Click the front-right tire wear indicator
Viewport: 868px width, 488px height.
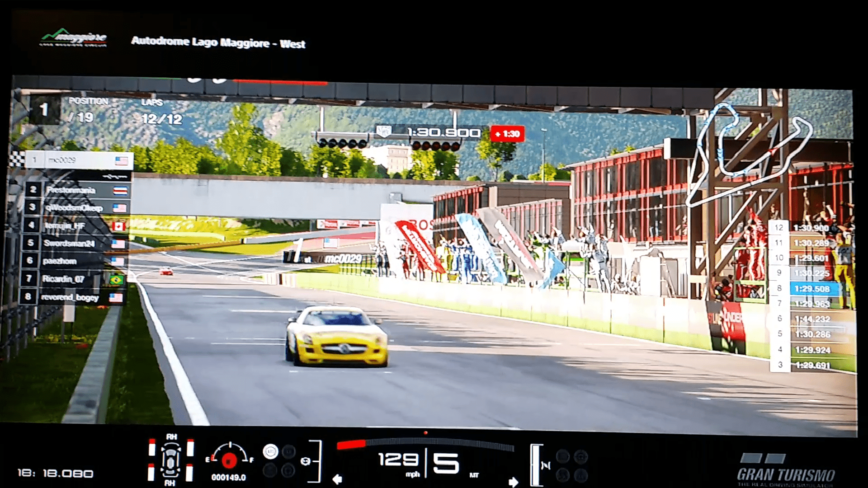pos(190,447)
